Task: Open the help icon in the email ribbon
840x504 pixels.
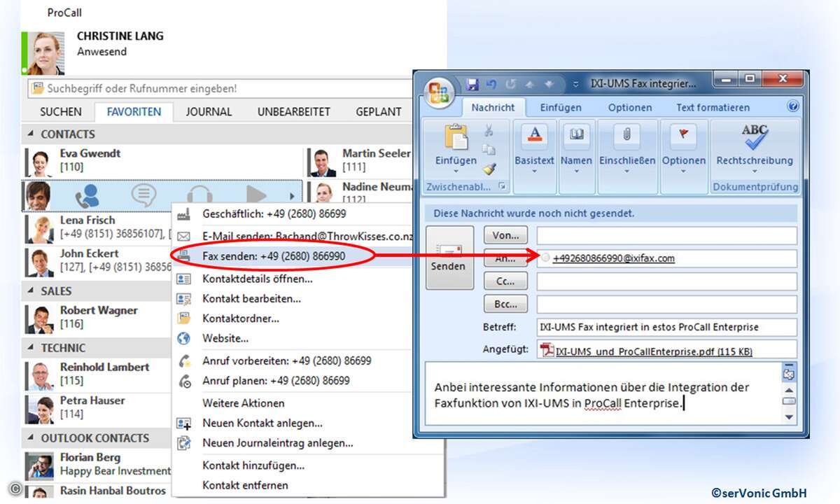Action: (x=792, y=106)
